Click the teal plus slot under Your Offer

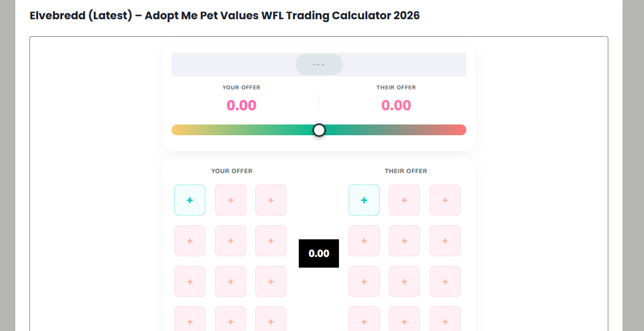point(190,200)
